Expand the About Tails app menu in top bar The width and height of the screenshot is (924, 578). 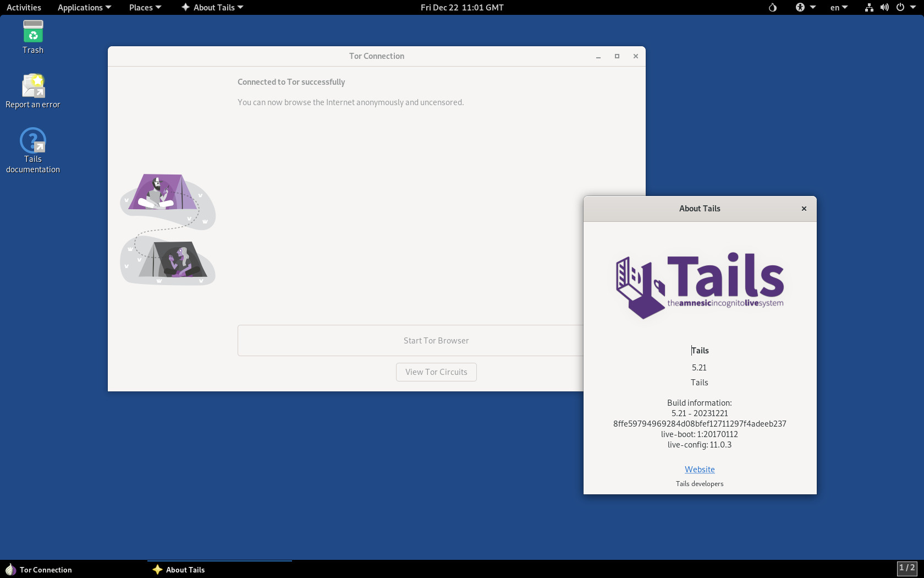[x=213, y=7]
